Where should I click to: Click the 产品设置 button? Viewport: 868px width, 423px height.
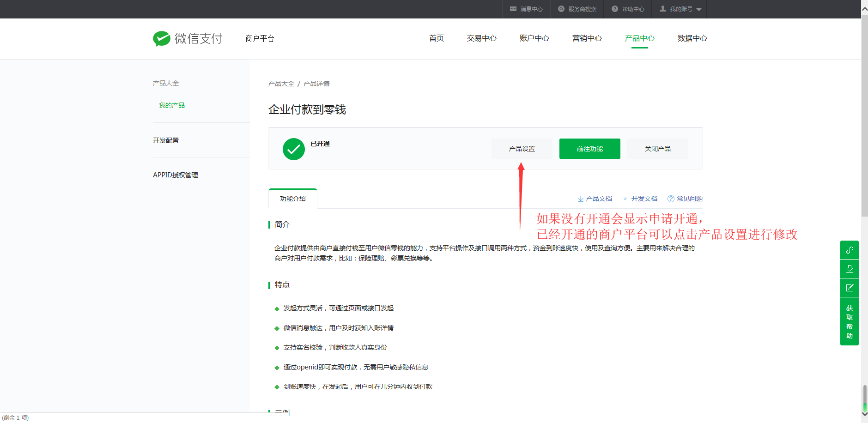[x=522, y=149]
